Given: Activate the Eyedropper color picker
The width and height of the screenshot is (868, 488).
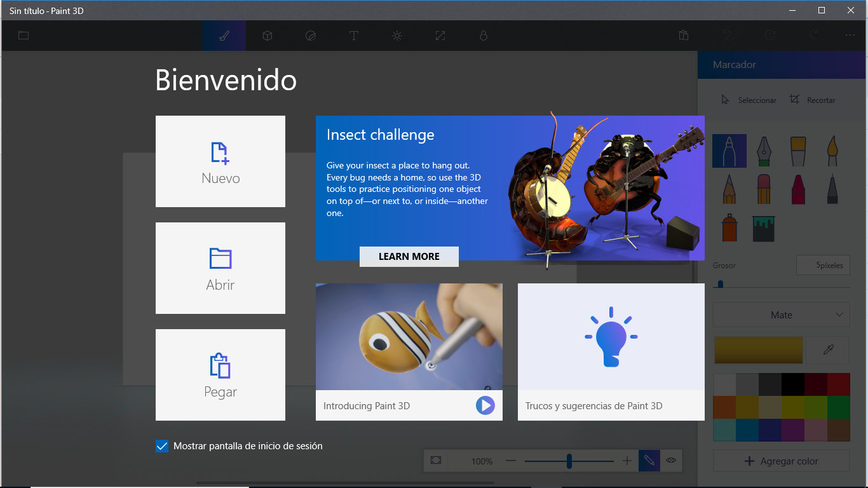Looking at the screenshot, I should click(x=828, y=350).
